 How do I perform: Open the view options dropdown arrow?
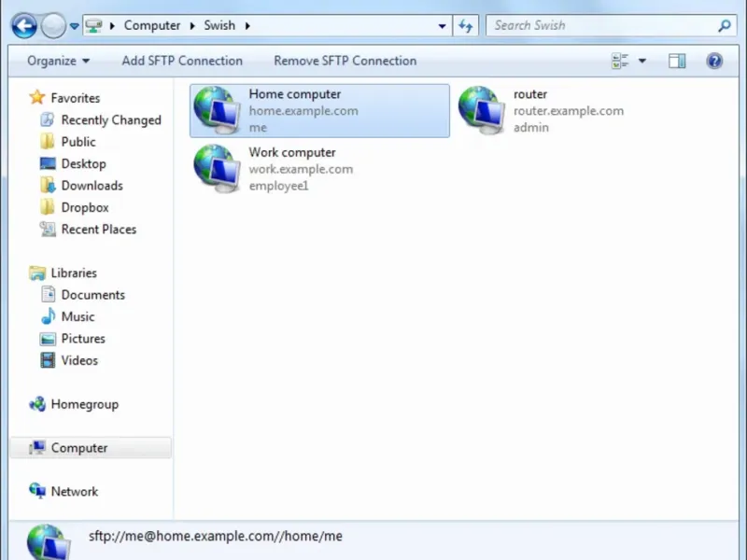[x=642, y=61]
